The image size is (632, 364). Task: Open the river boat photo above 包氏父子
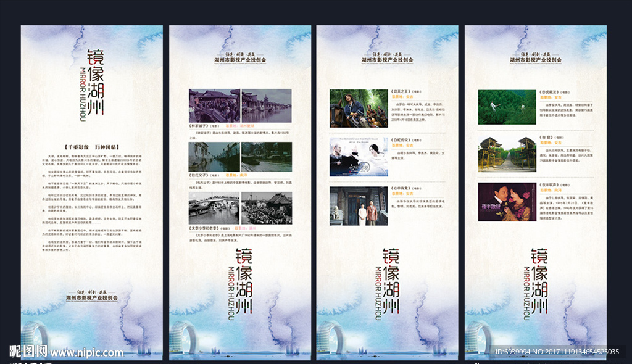[x=267, y=157]
